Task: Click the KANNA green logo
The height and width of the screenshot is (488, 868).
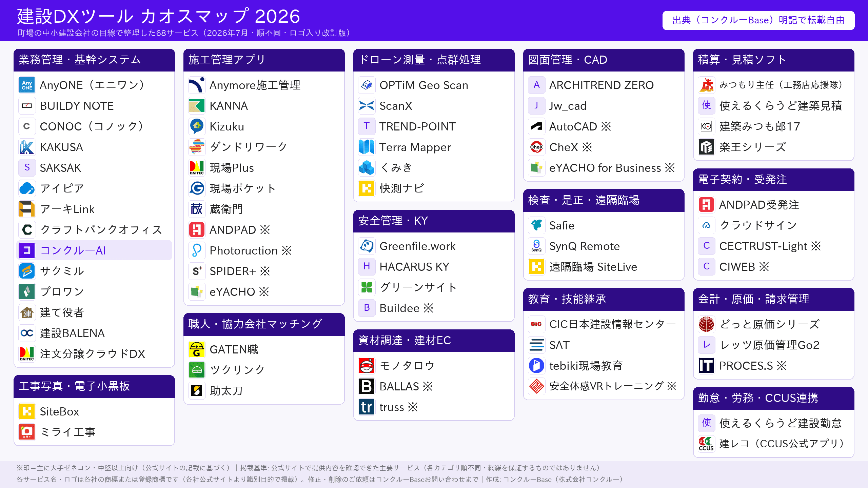Action: (x=197, y=106)
